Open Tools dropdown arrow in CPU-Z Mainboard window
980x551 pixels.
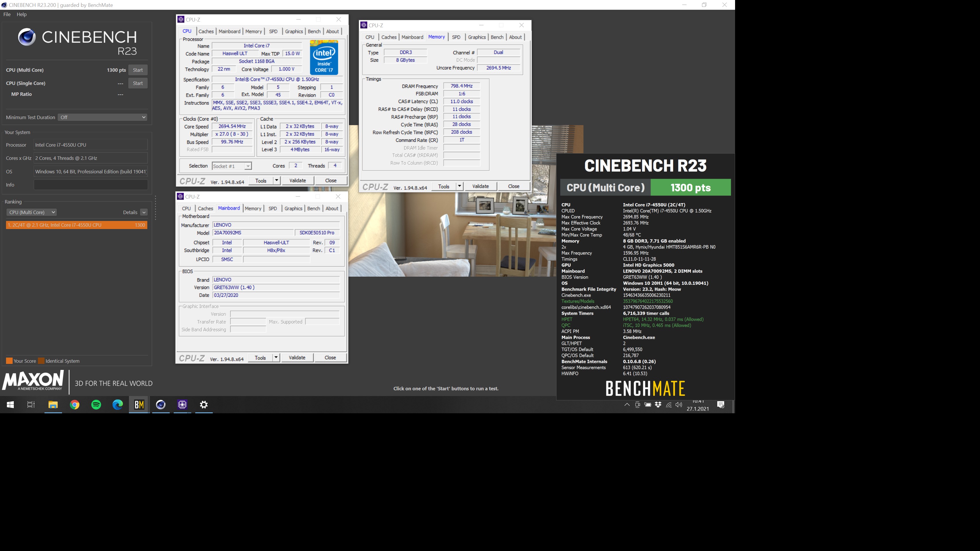coord(276,358)
